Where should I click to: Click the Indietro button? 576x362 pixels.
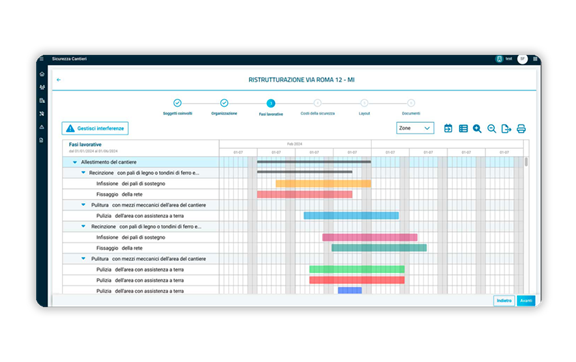[x=504, y=300]
